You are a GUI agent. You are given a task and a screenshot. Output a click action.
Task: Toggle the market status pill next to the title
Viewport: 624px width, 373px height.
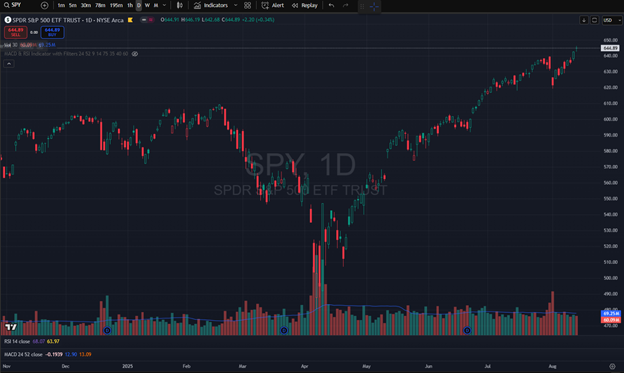147,20
